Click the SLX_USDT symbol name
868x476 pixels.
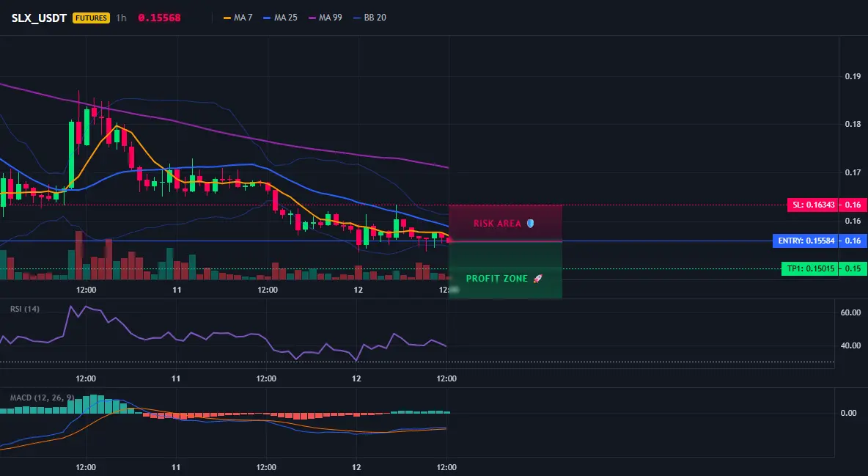coord(39,18)
